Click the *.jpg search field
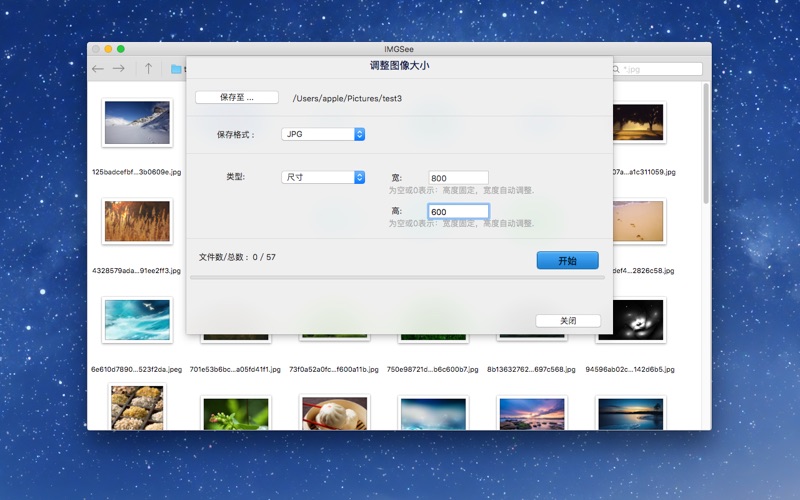The image size is (800, 500). [657, 69]
